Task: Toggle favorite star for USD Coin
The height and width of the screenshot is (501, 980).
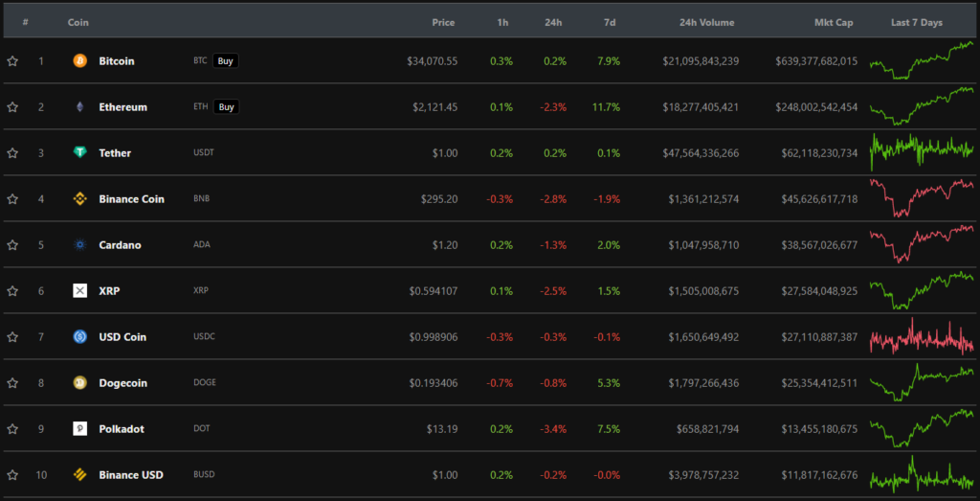Action: (x=12, y=337)
